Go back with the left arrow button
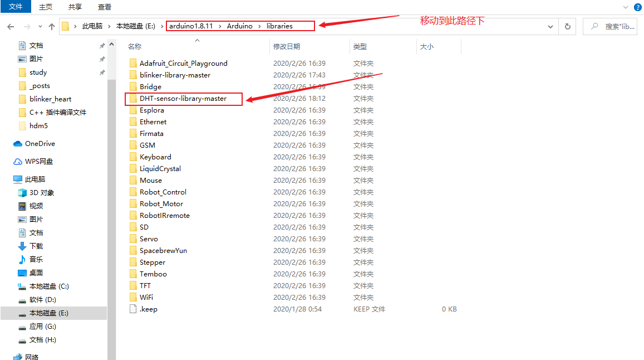Viewport: 644px width, 360px height. 11,26
